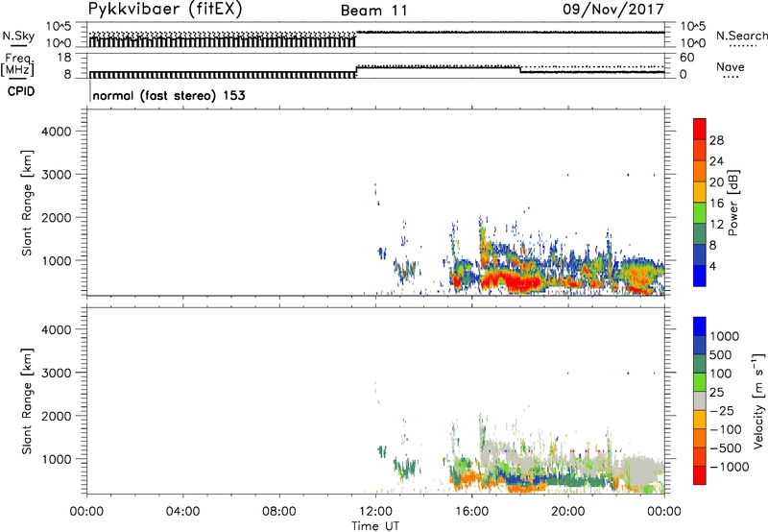768x532 pixels.
Task: Click the "−500" tick on the Velocity scale
Action: [x=725, y=447]
